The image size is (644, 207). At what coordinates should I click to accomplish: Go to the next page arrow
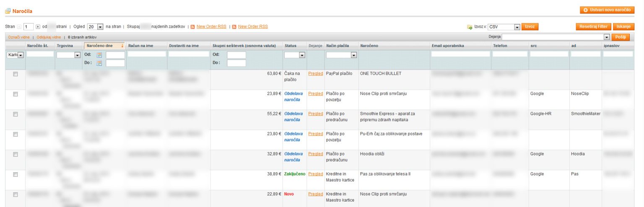click(38, 27)
